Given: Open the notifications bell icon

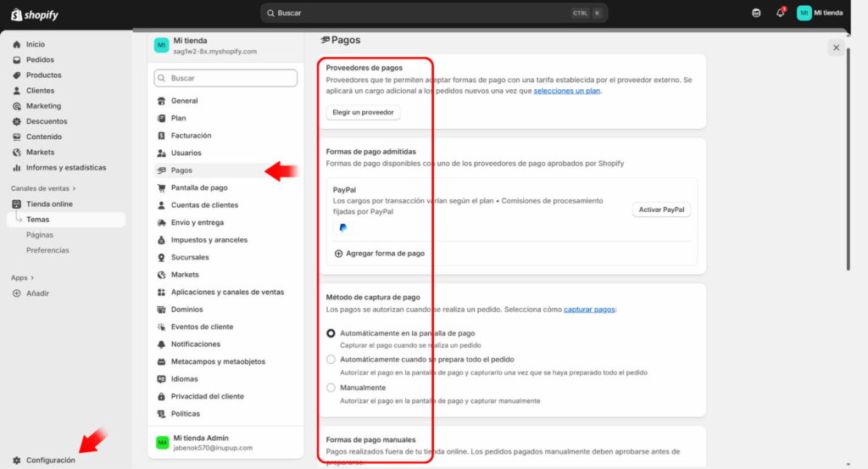Looking at the screenshot, I should coord(780,13).
